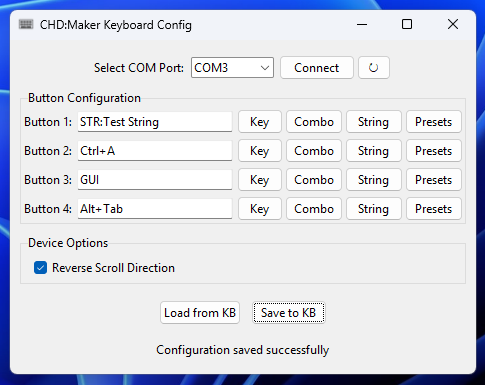Open Presets for Button 3
The image size is (485, 385).
click(434, 180)
